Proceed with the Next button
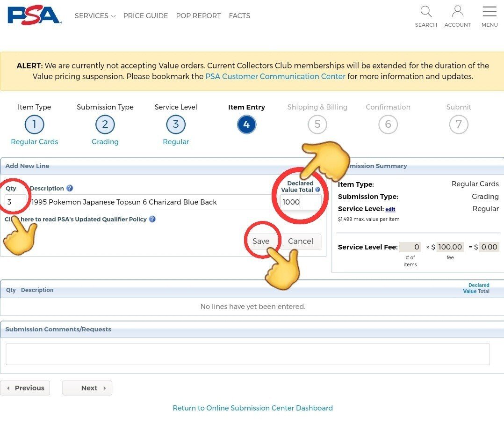The width and height of the screenshot is (504, 425). tap(87, 388)
